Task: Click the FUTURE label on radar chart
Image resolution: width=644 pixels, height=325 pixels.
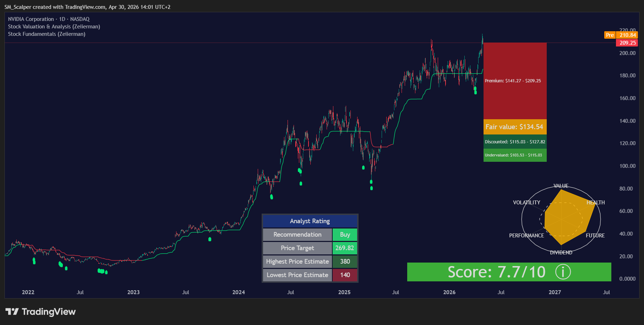Action: [595, 236]
